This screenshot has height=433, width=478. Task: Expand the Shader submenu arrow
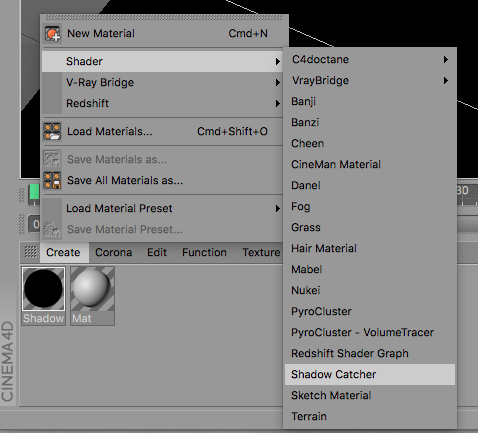[x=277, y=62]
